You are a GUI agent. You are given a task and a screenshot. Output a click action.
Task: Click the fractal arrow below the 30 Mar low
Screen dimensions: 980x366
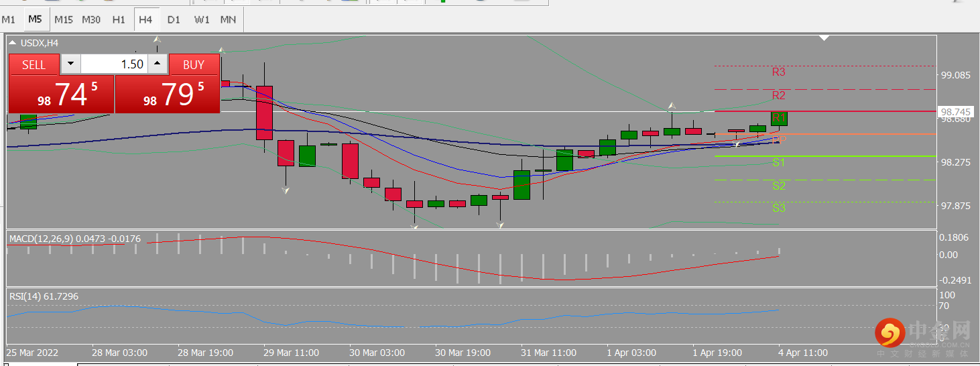tap(414, 227)
